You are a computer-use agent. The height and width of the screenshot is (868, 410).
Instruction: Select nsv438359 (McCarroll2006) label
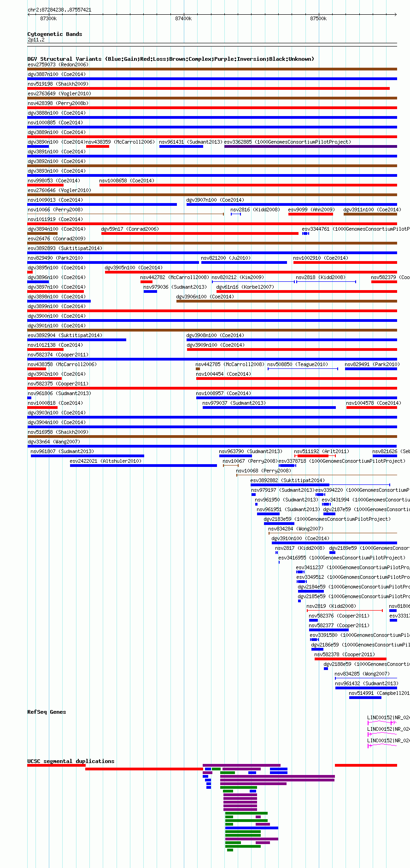pos(120,142)
